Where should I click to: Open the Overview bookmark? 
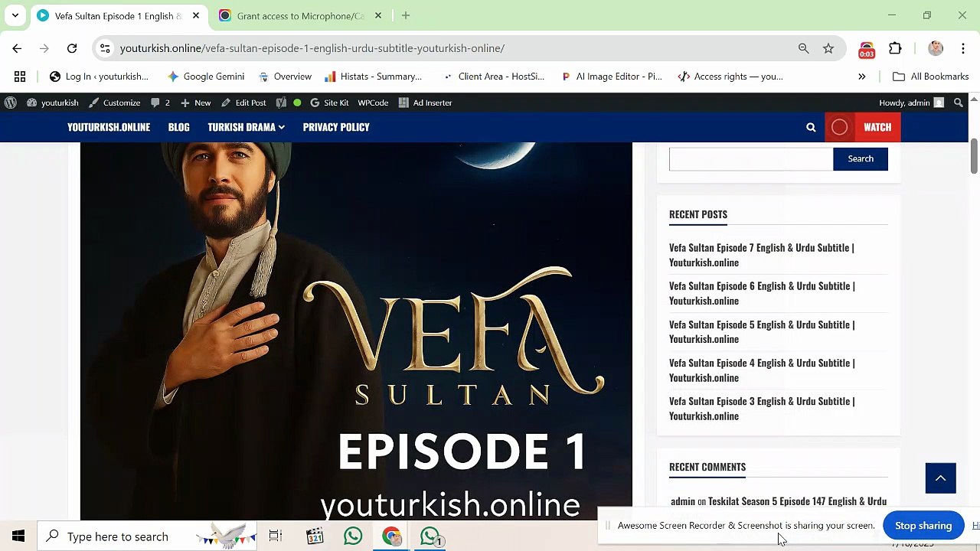tap(285, 77)
